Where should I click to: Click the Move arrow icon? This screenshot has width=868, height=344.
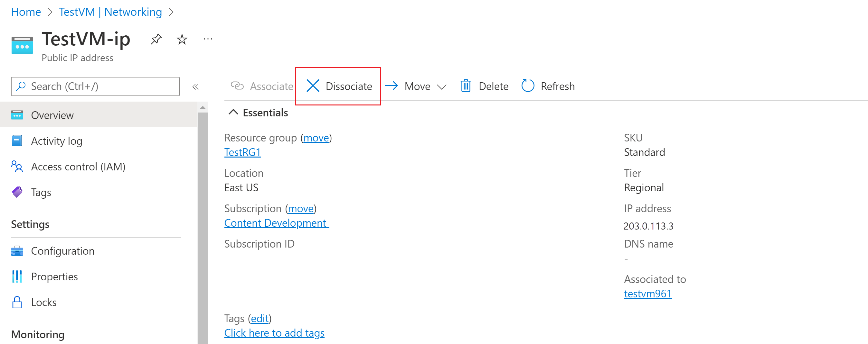(391, 86)
